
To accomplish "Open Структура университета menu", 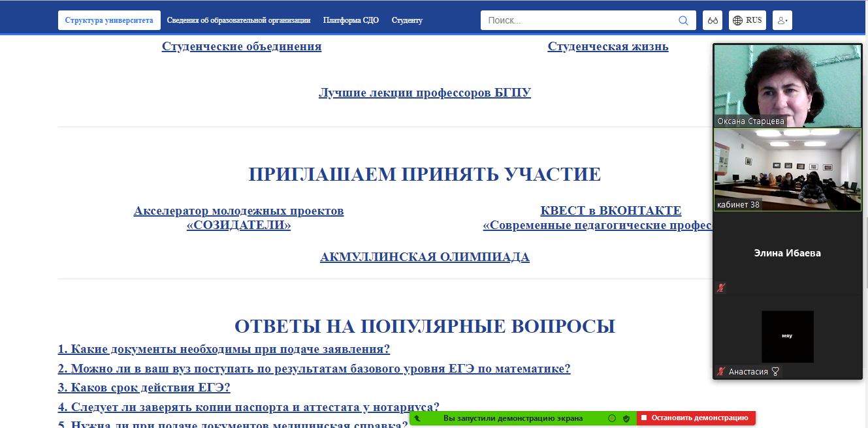I will (109, 20).
